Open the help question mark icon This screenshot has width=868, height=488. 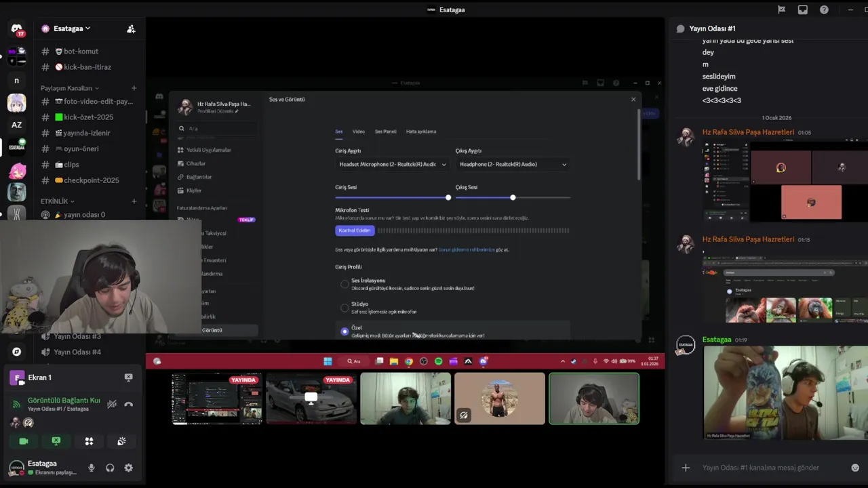click(824, 9)
